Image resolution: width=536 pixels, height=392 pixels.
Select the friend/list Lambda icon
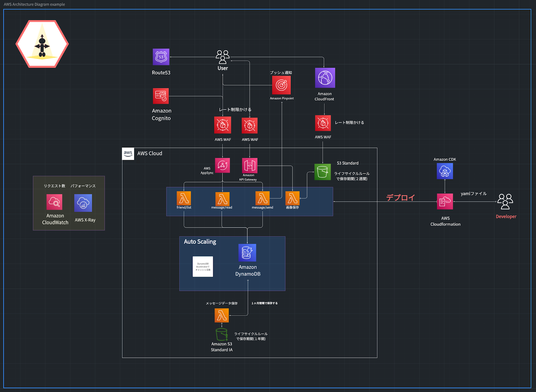click(x=184, y=198)
